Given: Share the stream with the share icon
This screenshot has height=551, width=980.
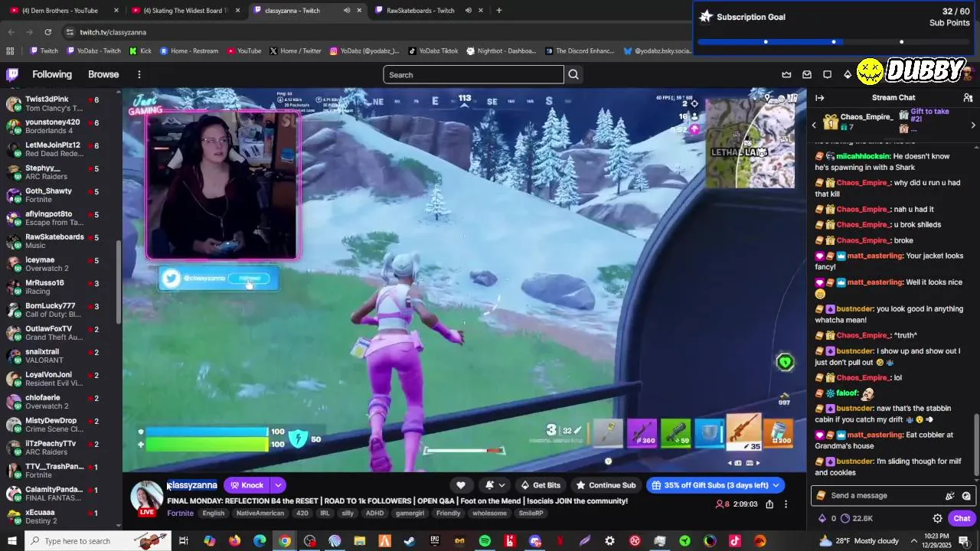Looking at the screenshot, I should point(769,504).
